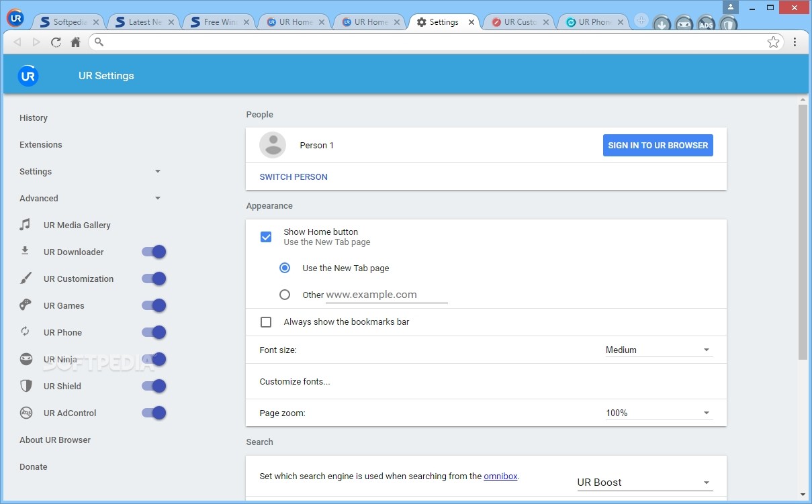Viewport: 812px width, 504px height.
Task: Open the Donate sidebar item
Action: tap(34, 466)
